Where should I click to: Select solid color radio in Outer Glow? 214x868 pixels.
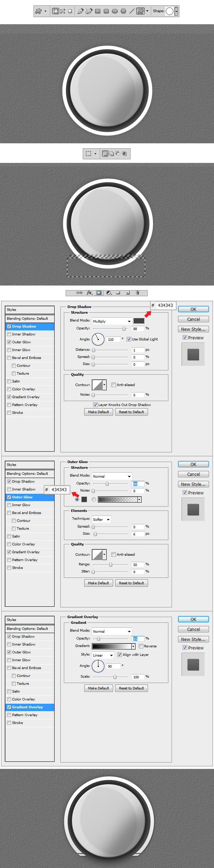pos(77,499)
